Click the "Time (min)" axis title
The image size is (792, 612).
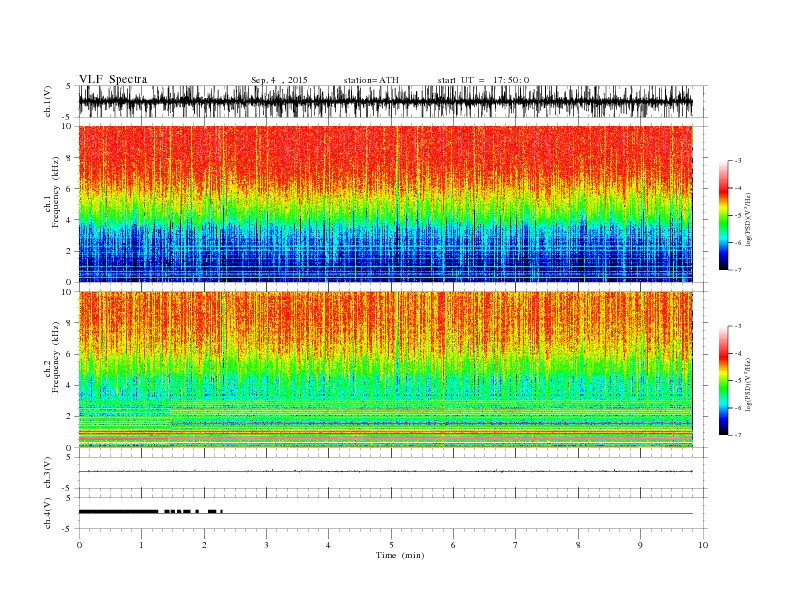(x=400, y=555)
